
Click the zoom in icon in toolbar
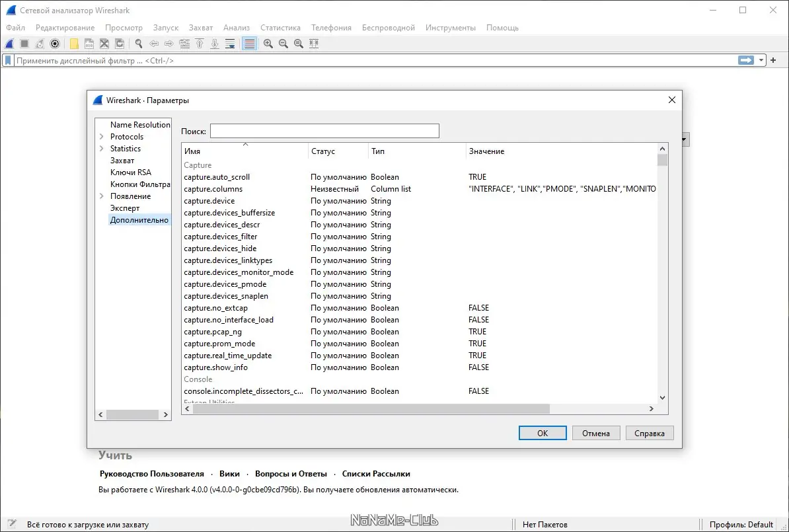pyautogui.click(x=268, y=44)
